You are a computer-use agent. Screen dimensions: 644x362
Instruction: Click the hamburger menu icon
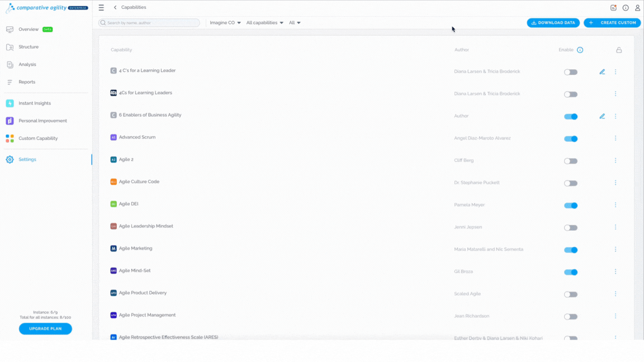coord(101,7)
